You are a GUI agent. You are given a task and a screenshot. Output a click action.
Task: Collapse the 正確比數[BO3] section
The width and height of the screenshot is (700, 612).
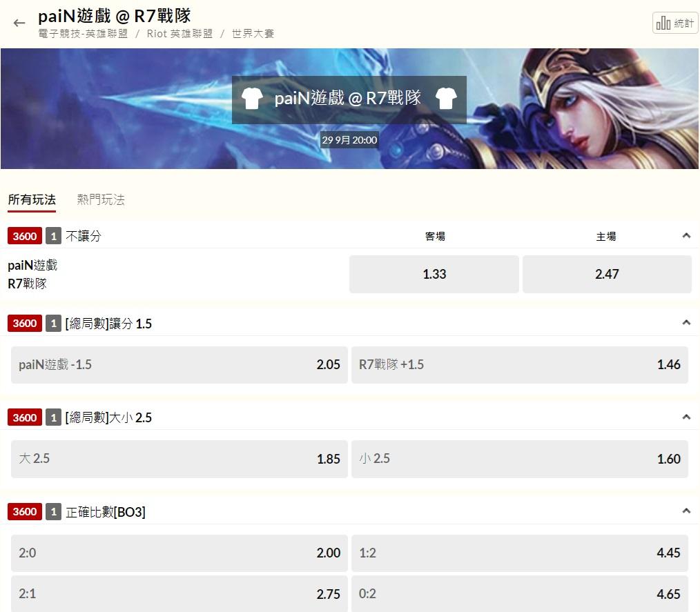686,511
